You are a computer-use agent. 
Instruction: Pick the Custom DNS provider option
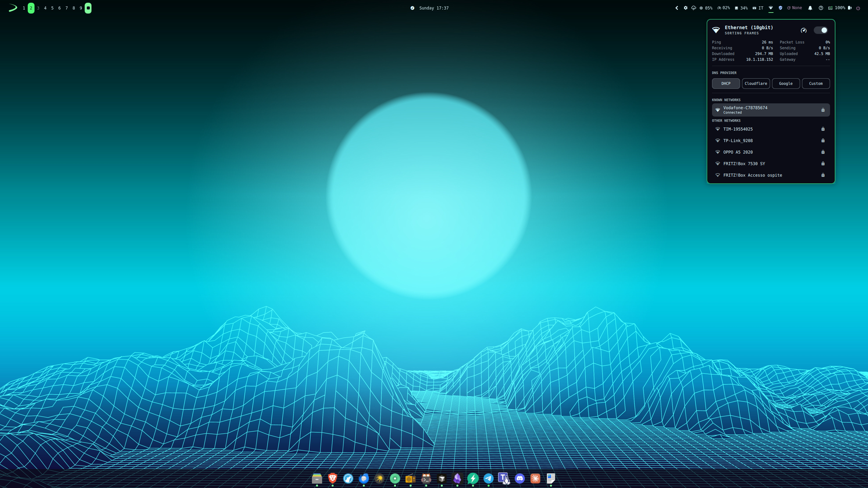816,83
